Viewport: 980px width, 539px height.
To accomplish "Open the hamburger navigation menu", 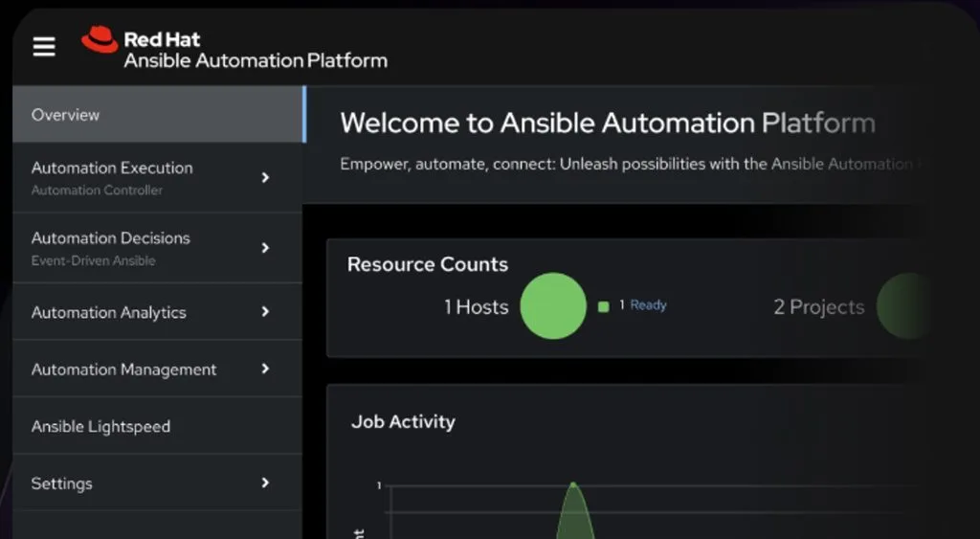I will [x=44, y=46].
